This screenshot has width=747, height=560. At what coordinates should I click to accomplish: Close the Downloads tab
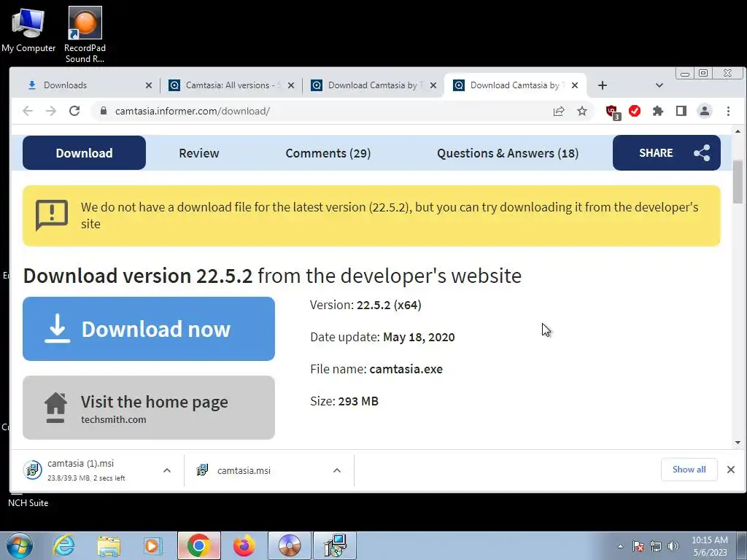click(x=149, y=85)
